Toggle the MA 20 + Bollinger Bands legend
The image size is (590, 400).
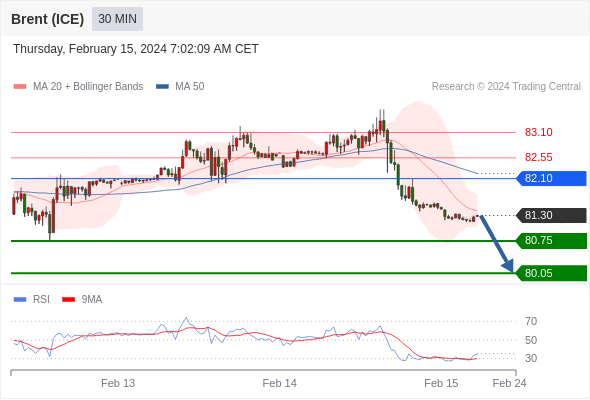[79, 87]
